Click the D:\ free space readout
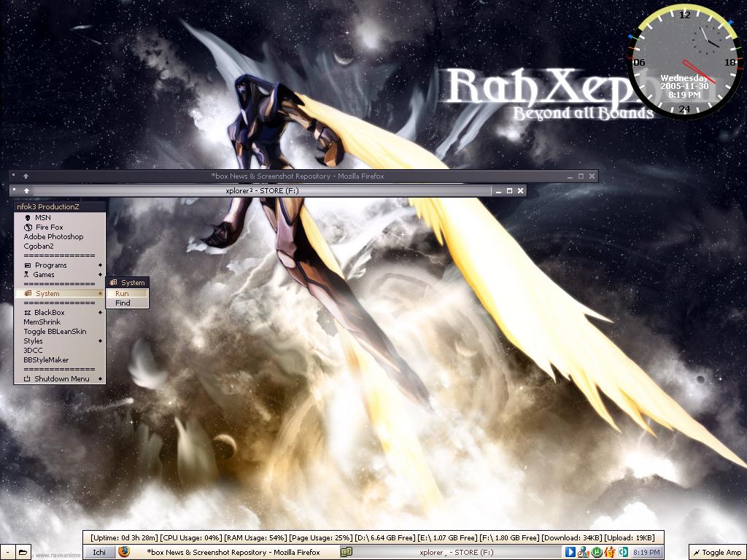The image size is (747, 560). click(x=385, y=537)
